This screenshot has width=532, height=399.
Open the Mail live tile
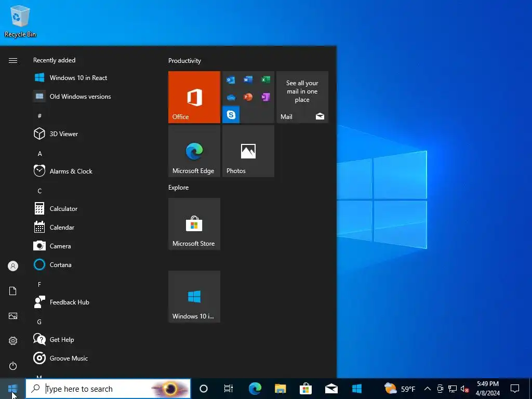[x=302, y=97]
